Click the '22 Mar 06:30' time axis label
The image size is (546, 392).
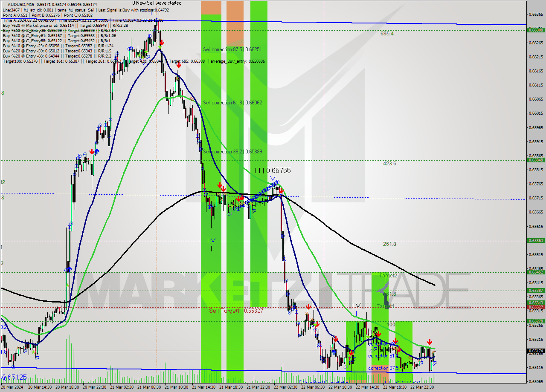pyautogui.click(x=313, y=387)
